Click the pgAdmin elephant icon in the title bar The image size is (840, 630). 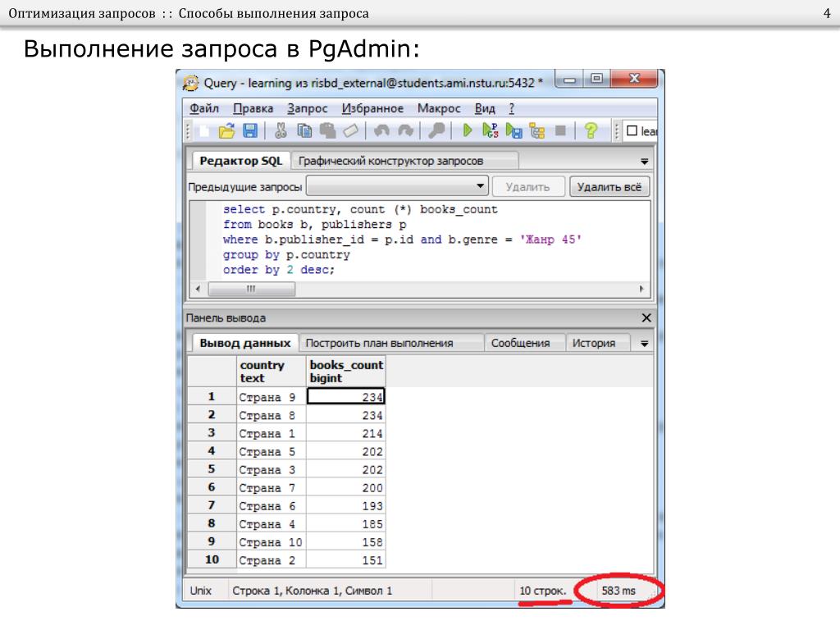tap(190, 83)
